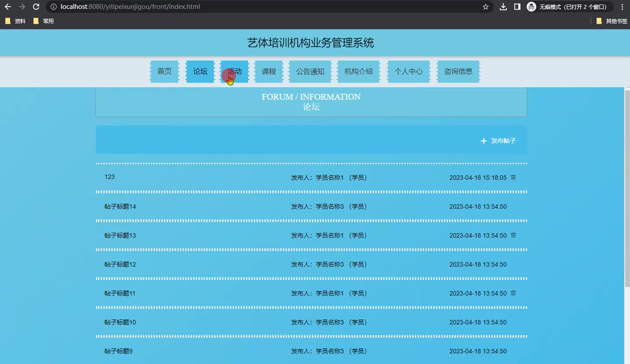Viewport: 630px width, 364px height.
Task: Click the 发布帖子 button
Action: coord(498,141)
